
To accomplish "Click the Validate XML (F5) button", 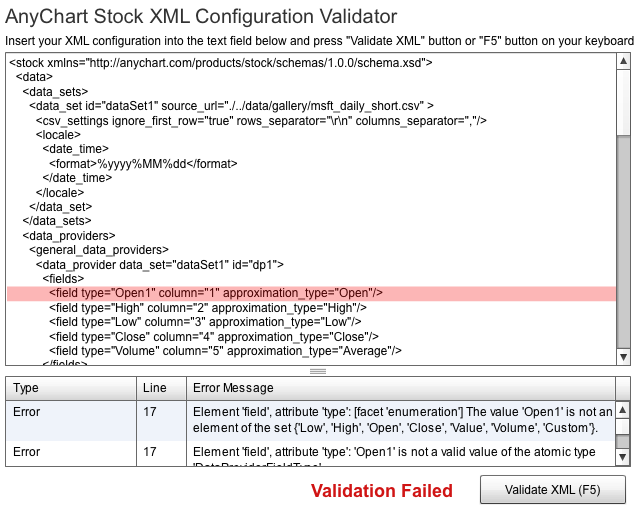I will pos(553,490).
